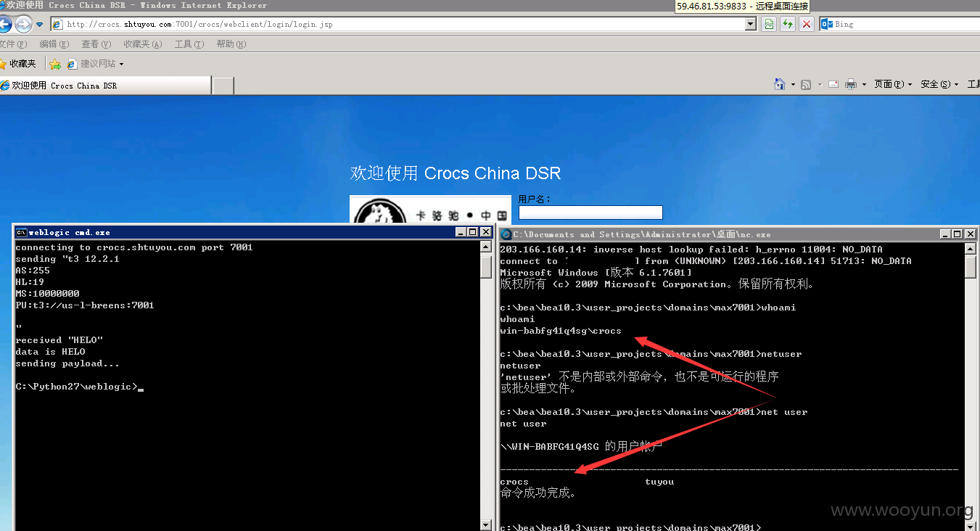Viewport: 980px width, 531px height.
Task: Open the 编辑(E) menu
Action: pos(54,44)
